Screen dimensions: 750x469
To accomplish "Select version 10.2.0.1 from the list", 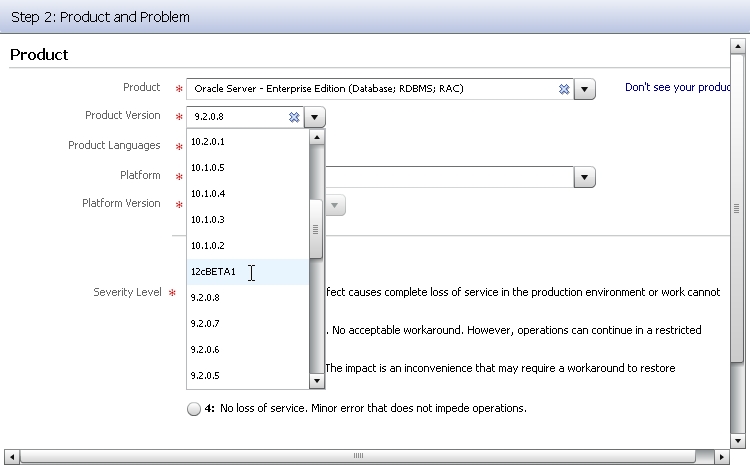I will point(248,142).
